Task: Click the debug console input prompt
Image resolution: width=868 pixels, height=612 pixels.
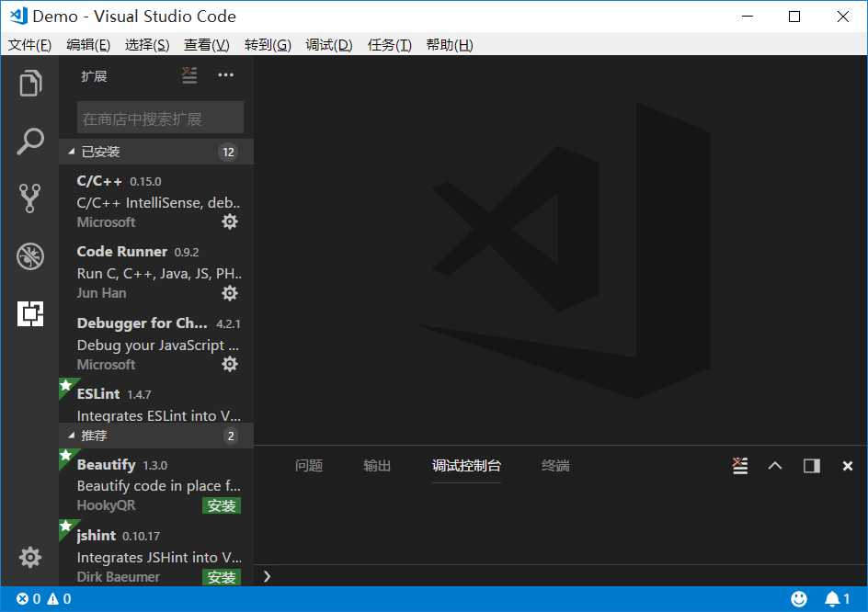Action: point(559,576)
